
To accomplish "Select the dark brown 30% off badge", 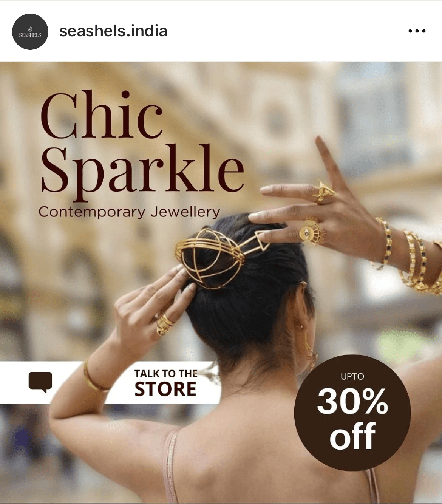I will (352, 412).
